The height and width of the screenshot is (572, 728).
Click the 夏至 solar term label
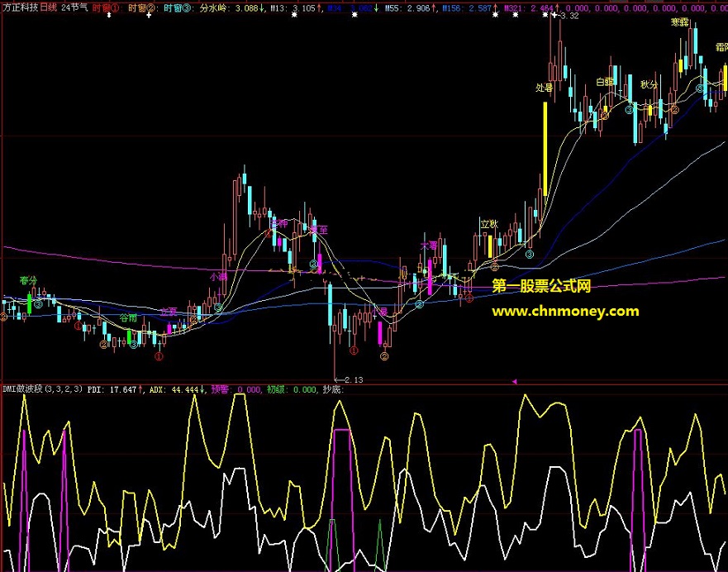coord(319,229)
